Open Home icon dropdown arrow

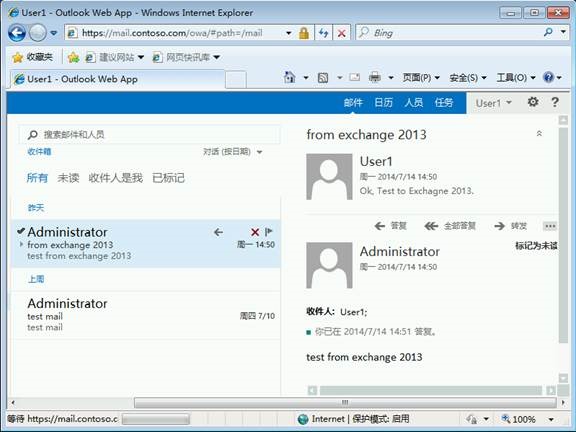pos(306,78)
